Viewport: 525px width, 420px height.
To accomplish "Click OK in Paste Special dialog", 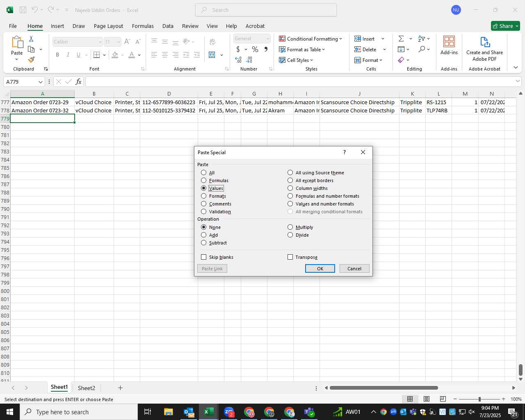I will point(320,269).
